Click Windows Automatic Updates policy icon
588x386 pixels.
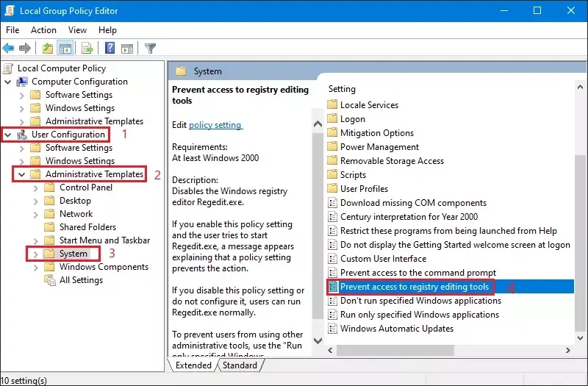click(x=332, y=328)
